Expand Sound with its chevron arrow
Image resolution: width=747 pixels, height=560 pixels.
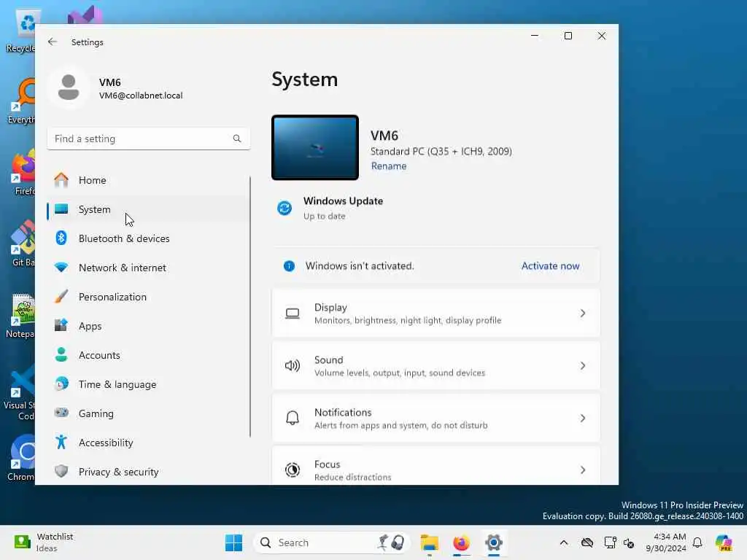583,366
